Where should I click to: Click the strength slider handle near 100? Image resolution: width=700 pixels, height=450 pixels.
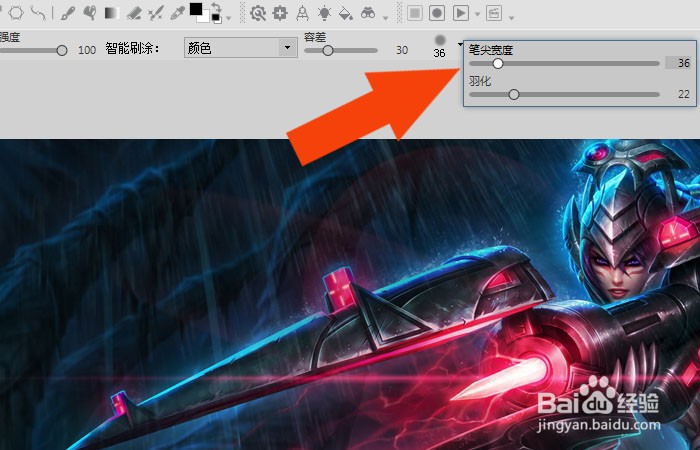[62, 50]
